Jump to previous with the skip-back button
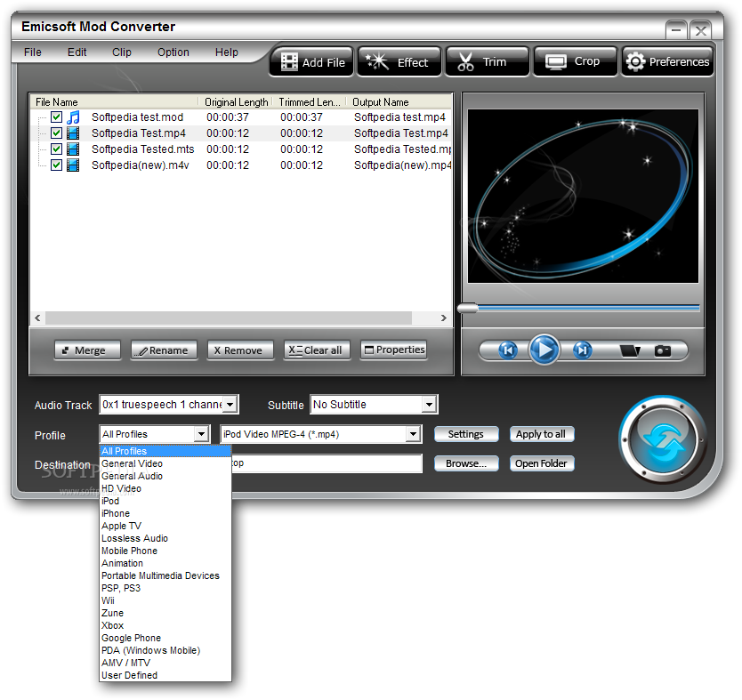Image resolution: width=742 pixels, height=700 pixels. 508,350
